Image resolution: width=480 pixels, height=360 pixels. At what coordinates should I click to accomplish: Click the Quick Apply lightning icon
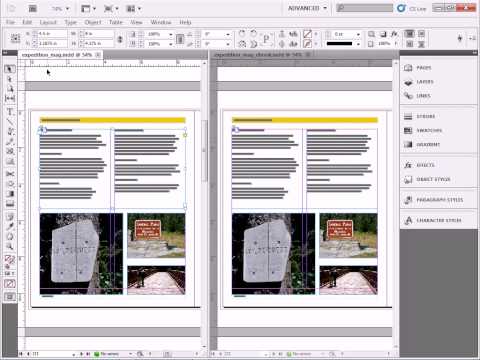460,38
